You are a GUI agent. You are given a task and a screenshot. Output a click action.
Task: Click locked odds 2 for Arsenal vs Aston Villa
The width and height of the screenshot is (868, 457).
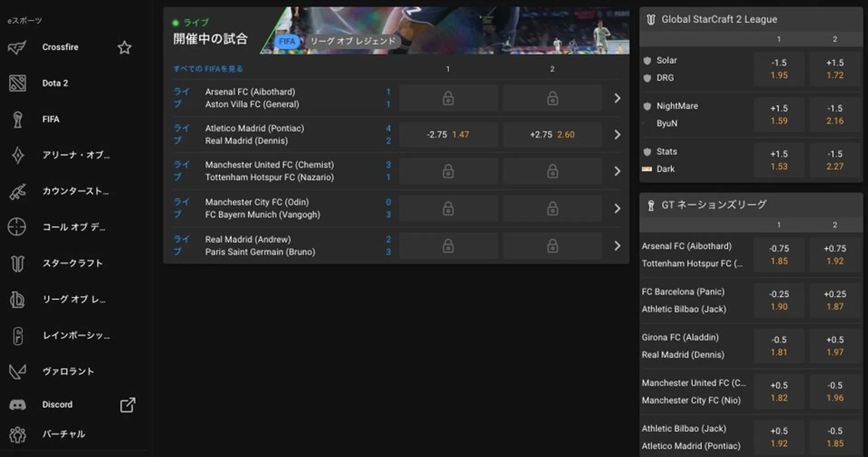[552, 98]
